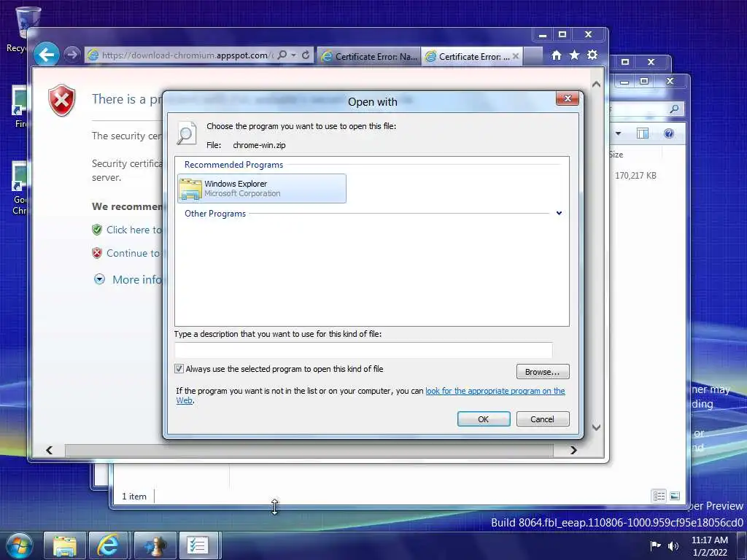
Task: Click the volume speaker tray icon
Action: tap(673, 545)
